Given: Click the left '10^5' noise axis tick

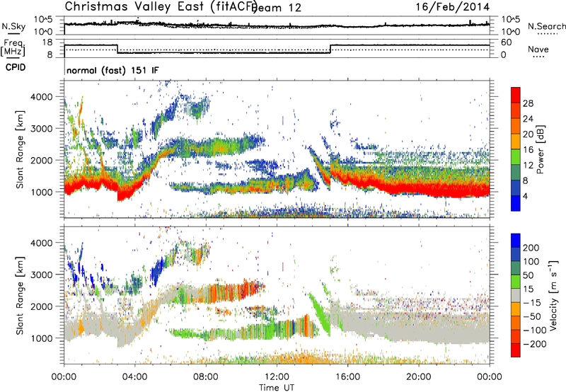Looking at the screenshot, I should point(43,20).
